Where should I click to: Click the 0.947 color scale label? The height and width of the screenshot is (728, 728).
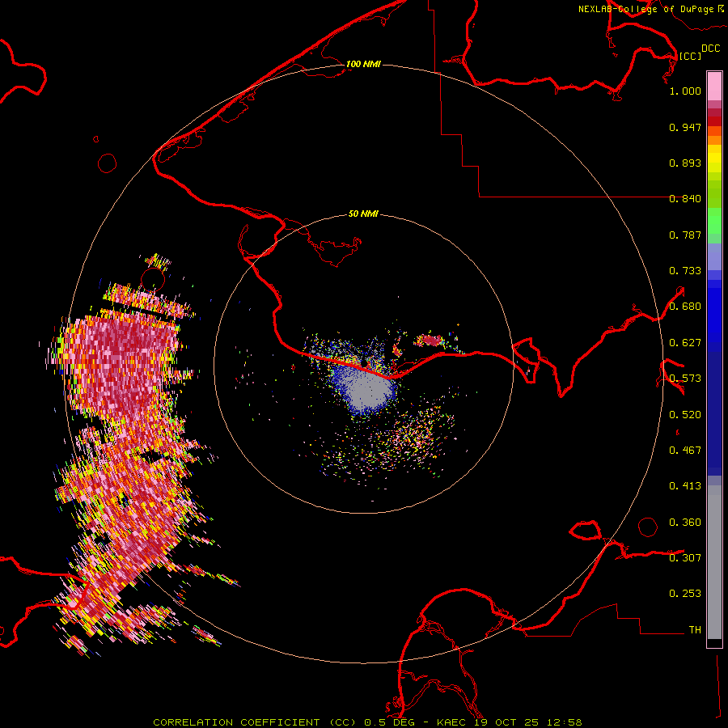tap(685, 127)
